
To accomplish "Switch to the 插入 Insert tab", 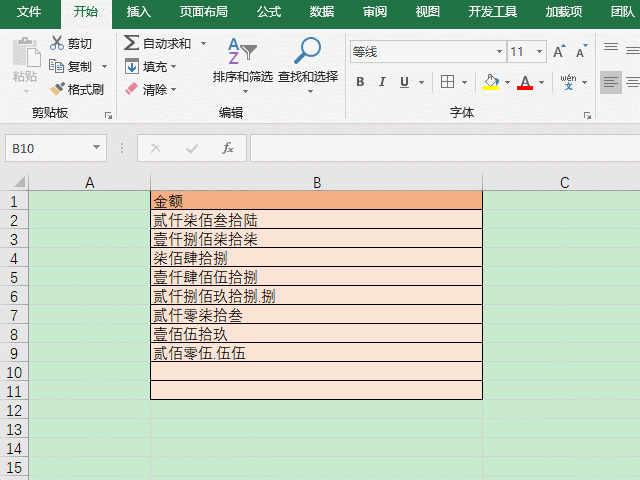I will [138, 11].
